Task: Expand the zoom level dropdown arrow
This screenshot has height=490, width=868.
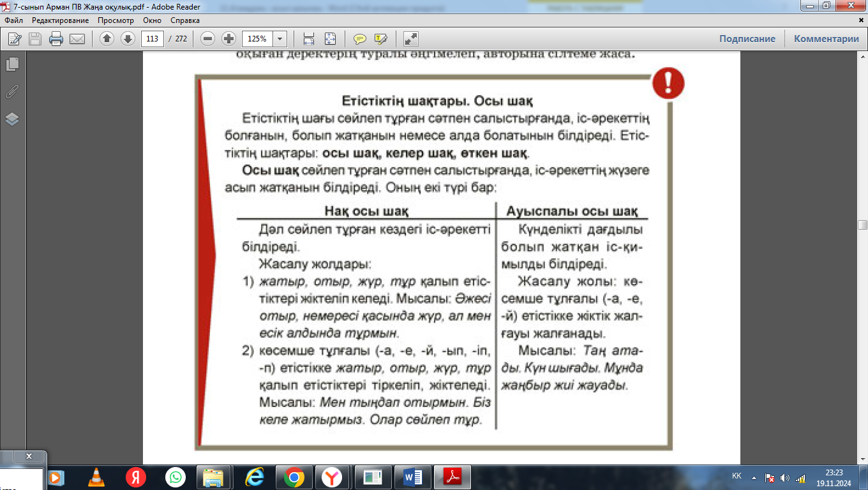Action: (x=280, y=39)
